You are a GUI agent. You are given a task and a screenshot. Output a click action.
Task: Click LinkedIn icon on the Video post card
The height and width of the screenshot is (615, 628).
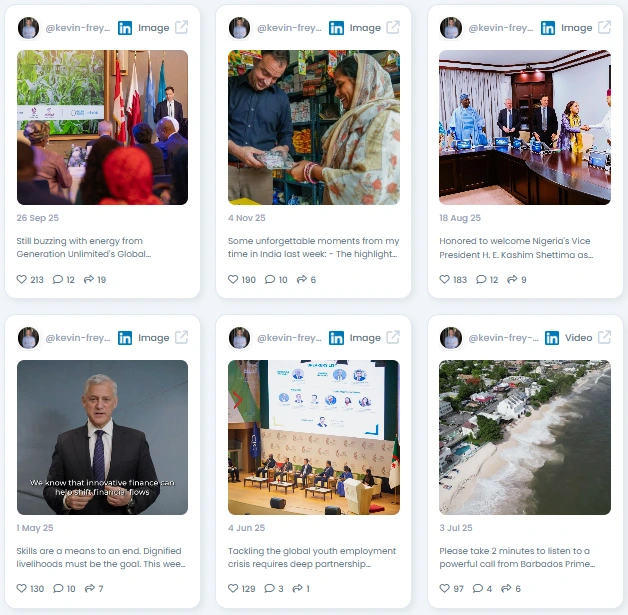pyautogui.click(x=552, y=338)
